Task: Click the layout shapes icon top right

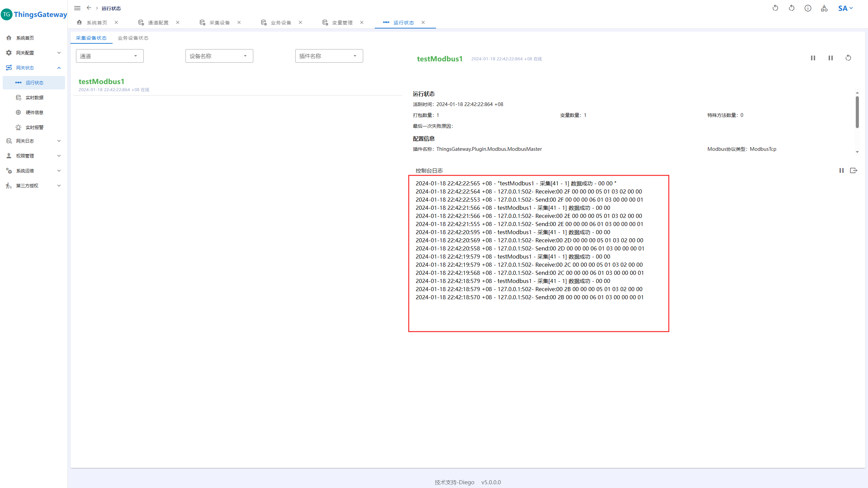Action: 824,8
